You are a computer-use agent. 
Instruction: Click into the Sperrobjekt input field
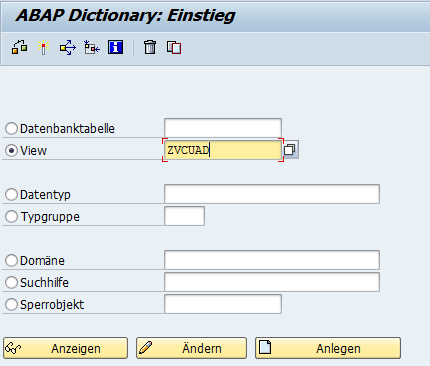pos(223,304)
